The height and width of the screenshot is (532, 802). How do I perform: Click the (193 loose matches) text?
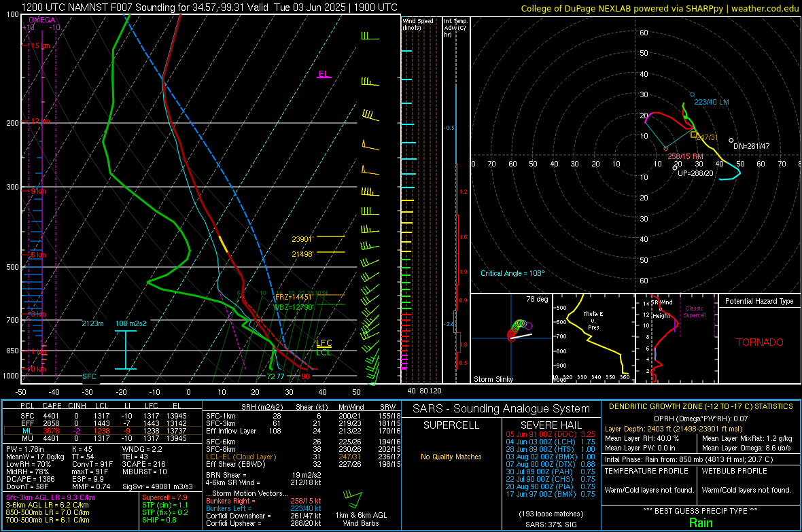[551, 514]
